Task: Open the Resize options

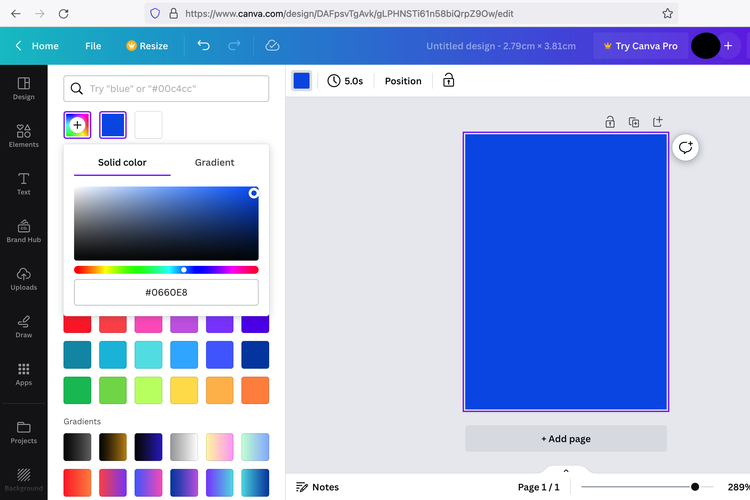Action: (147, 46)
